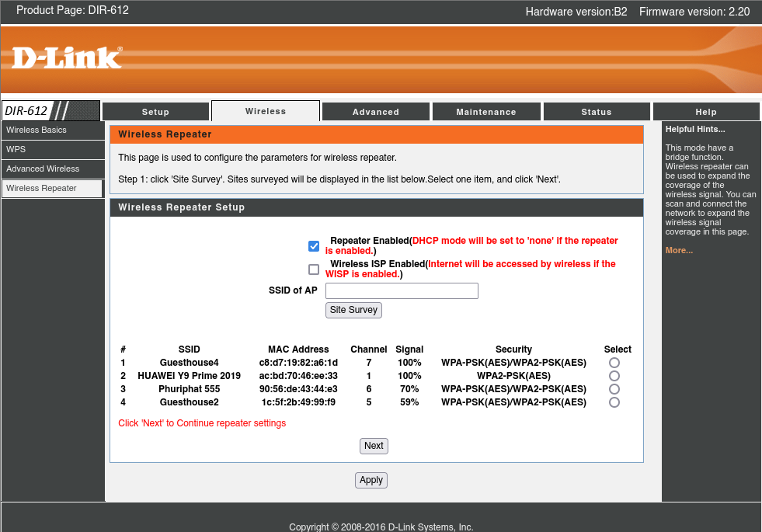Click the HUAWEI Y9 Prime 2019 SSID cell
Image resolution: width=762 pixels, height=532 pixels.
189,376
